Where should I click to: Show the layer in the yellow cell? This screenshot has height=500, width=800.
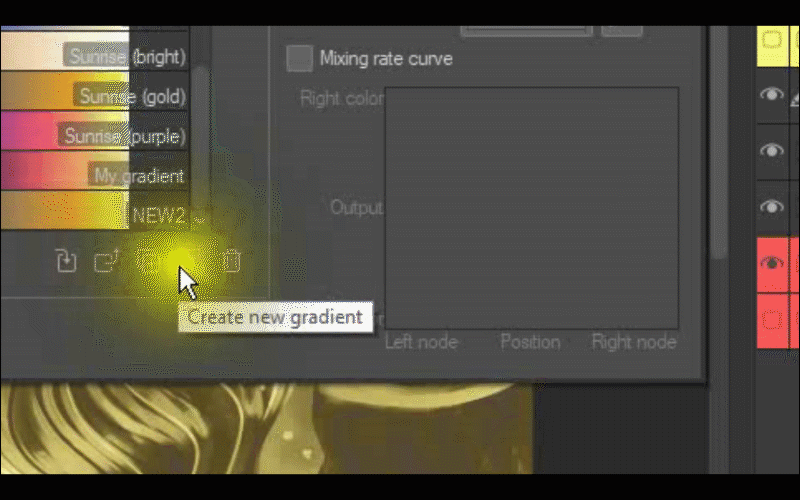pos(772,40)
